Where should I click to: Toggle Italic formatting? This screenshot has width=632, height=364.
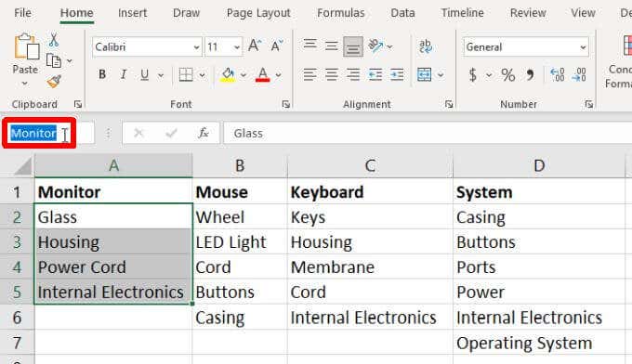(x=124, y=74)
